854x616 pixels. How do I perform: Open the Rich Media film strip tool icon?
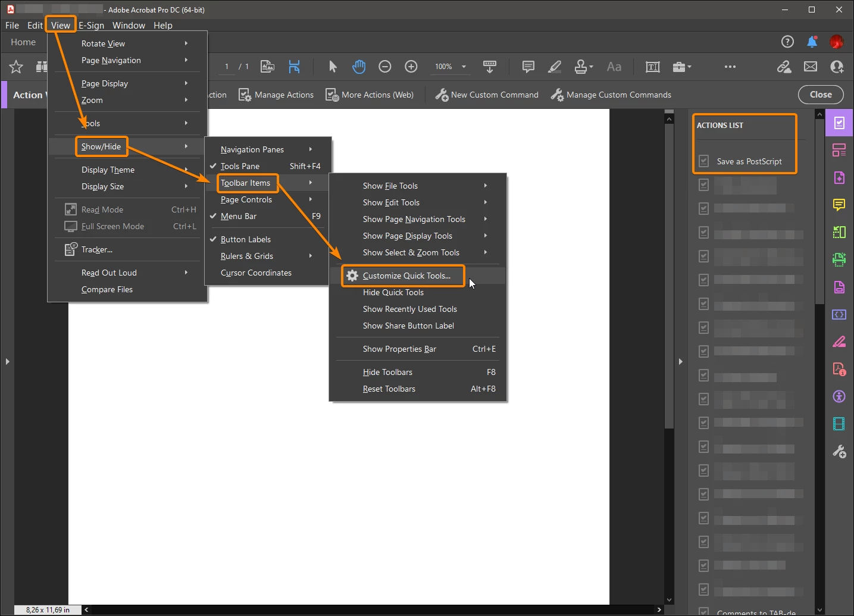tap(839, 424)
